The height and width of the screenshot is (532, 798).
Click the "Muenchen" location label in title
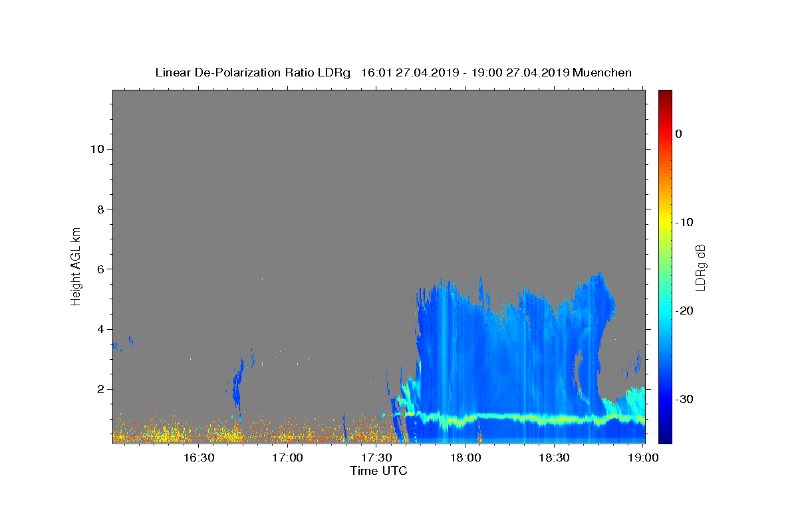coord(602,72)
